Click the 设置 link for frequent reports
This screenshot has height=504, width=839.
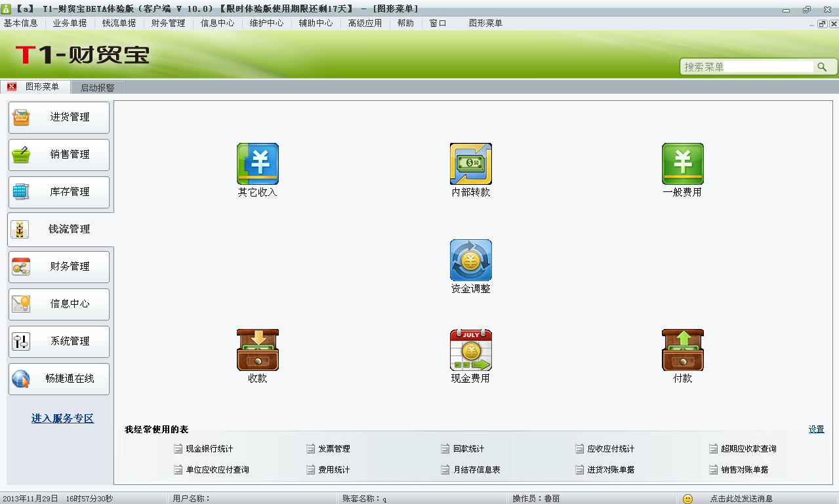point(816,429)
